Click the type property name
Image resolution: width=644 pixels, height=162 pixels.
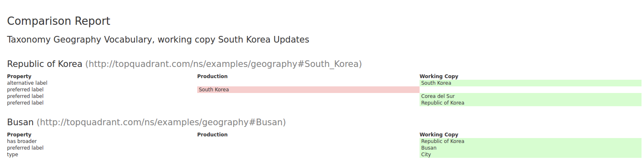point(13,155)
